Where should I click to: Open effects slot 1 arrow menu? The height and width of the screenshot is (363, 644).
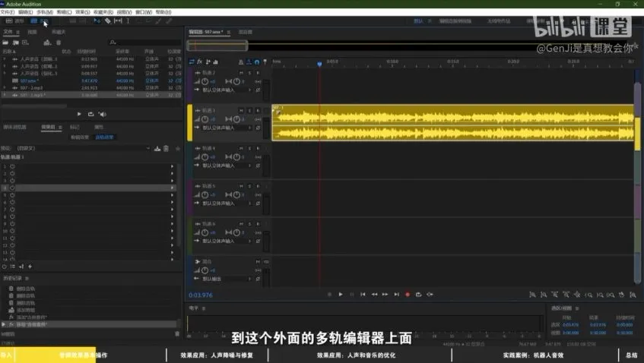[x=172, y=166]
